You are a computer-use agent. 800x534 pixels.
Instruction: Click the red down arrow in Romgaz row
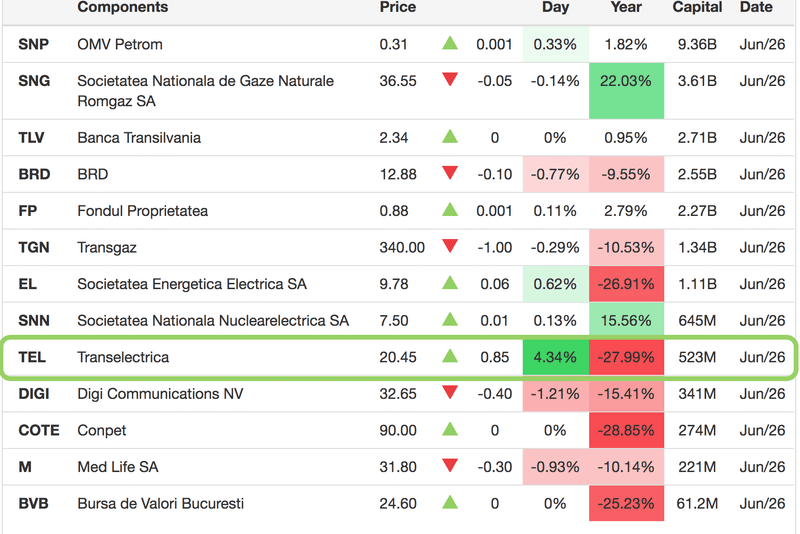(x=450, y=80)
